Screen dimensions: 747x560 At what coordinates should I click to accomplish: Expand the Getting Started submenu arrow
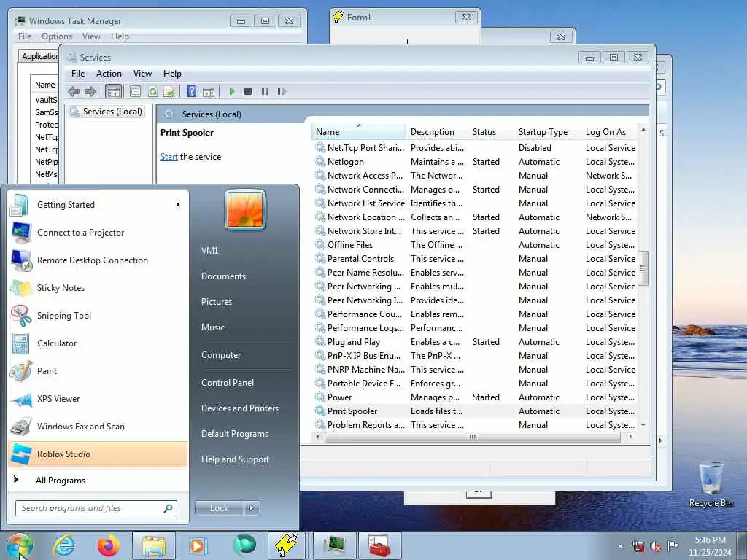(x=178, y=205)
